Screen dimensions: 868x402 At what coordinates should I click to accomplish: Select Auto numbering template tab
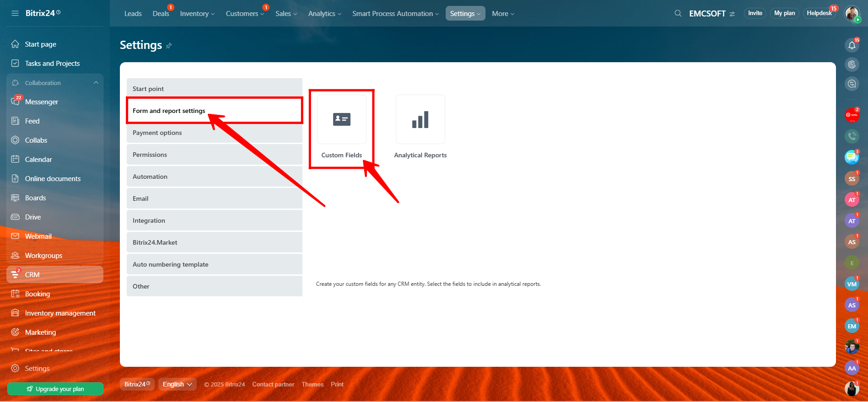click(215, 264)
